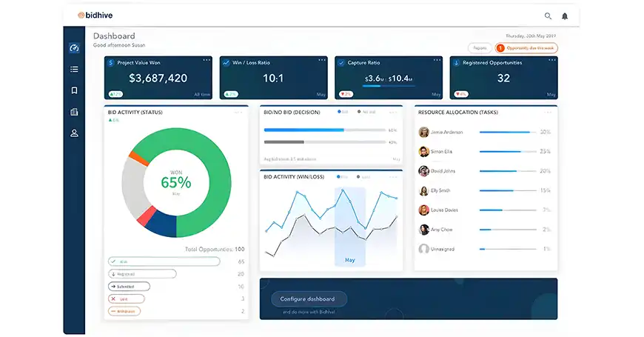644x337 pixels.
Task: Open Win / Loss Ratio card options menu
Action: click(x=322, y=60)
